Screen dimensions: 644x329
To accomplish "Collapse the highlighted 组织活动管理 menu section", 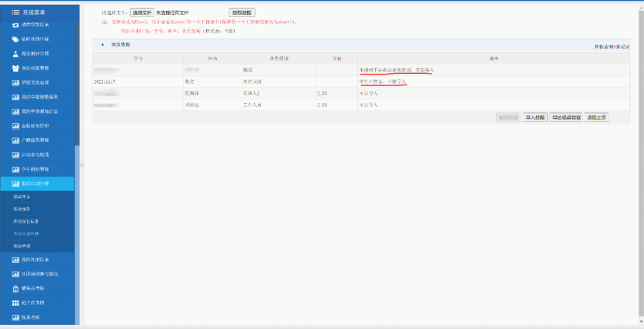I will [39, 184].
